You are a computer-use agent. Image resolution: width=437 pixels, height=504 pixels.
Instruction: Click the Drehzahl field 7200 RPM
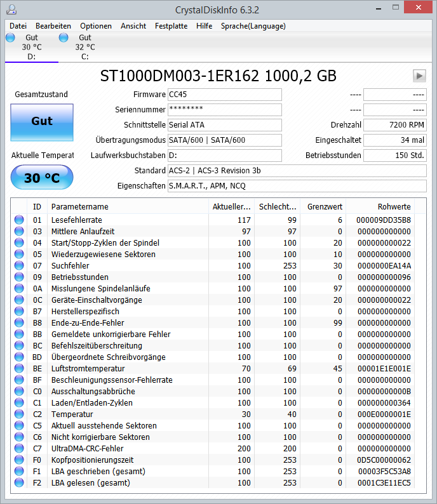[x=395, y=124]
